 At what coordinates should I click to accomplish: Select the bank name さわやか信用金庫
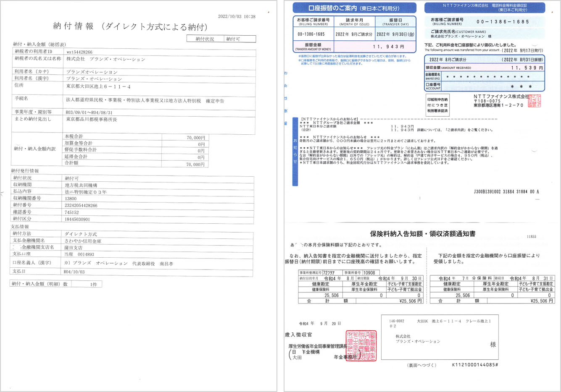(x=83, y=241)
